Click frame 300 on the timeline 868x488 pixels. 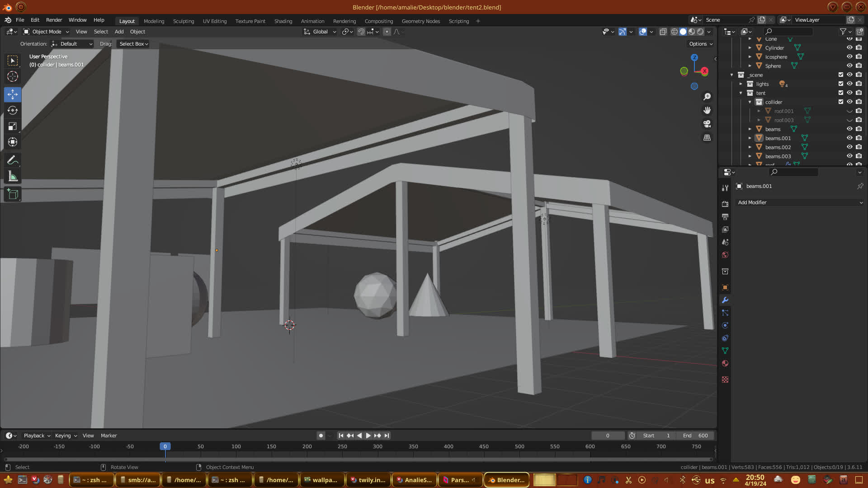377,446
